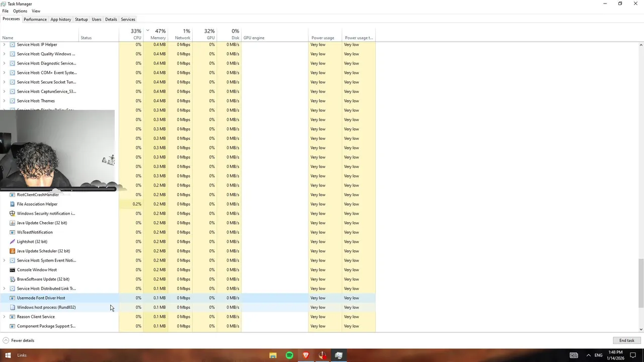644x362 pixels.
Task: Switch to the Services tab
Action: tap(128, 20)
